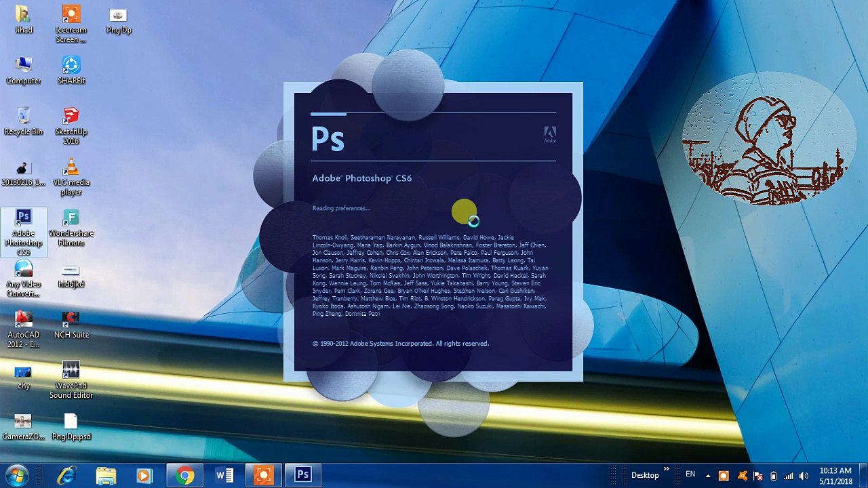This screenshot has height=488, width=868.
Task: Open the volume speaker control
Action: click(804, 476)
